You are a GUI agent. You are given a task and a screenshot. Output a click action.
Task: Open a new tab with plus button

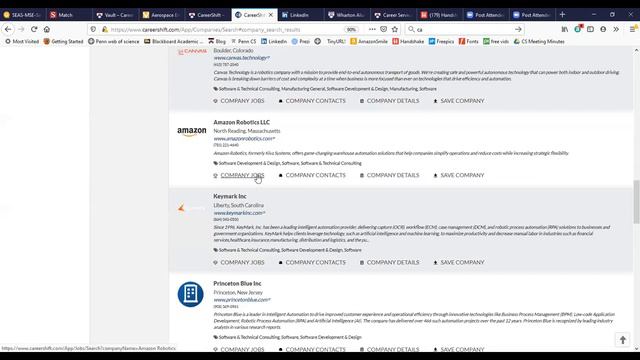point(562,15)
